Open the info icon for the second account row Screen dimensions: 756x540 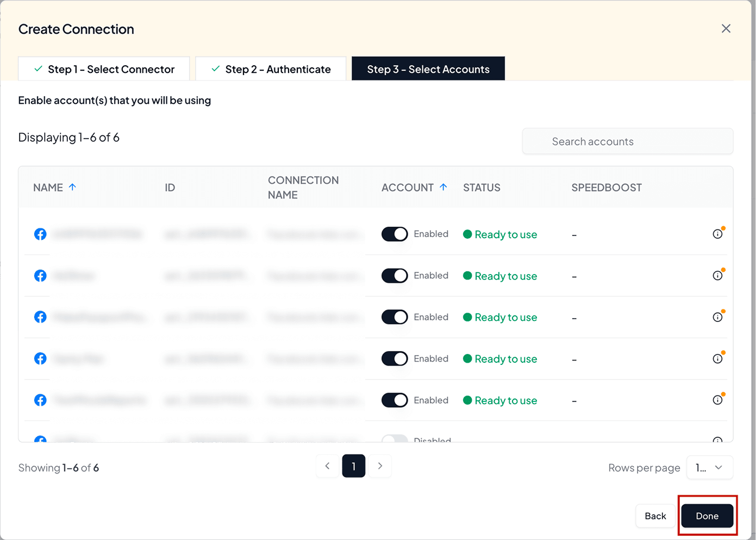point(717,276)
